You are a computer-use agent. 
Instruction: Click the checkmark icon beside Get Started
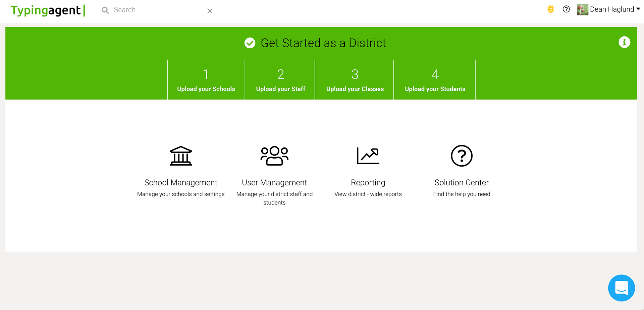coord(250,43)
